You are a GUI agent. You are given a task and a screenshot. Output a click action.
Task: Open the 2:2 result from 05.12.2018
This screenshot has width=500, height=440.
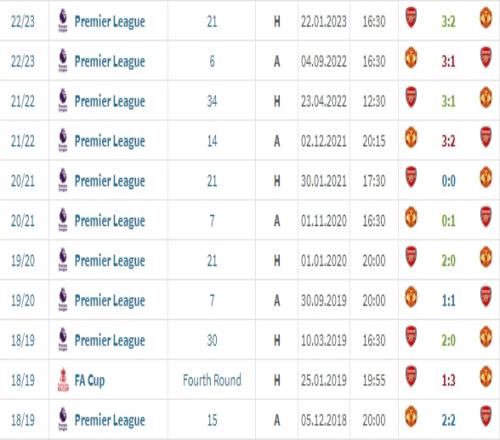coord(448,420)
